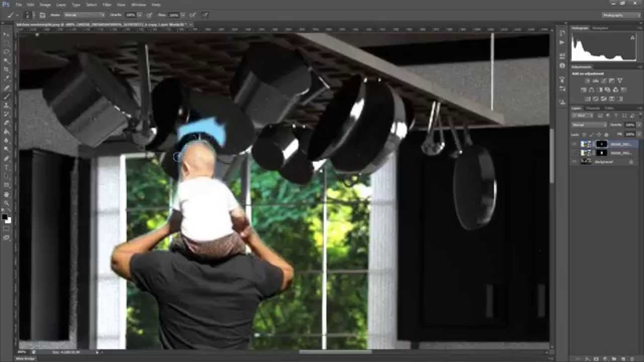Show the hidden middle layer

[574, 152]
